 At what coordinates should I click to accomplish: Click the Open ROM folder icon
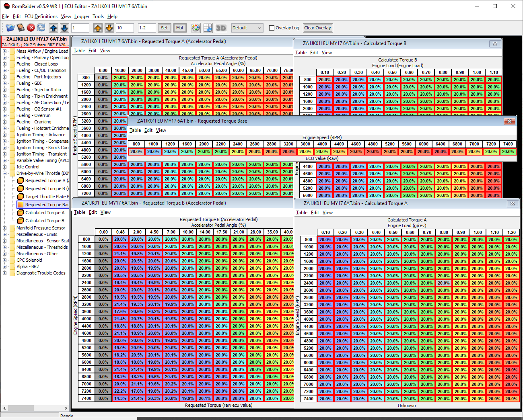(x=10, y=28)
